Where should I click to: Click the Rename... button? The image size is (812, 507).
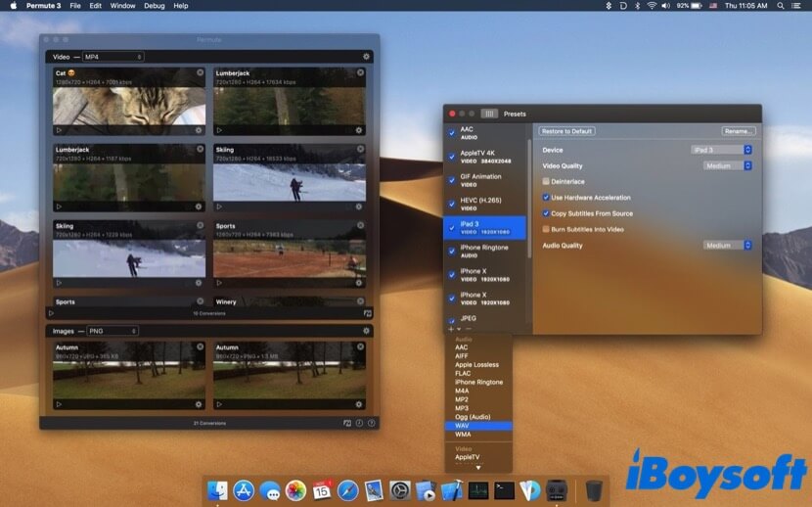coord(739,131)
